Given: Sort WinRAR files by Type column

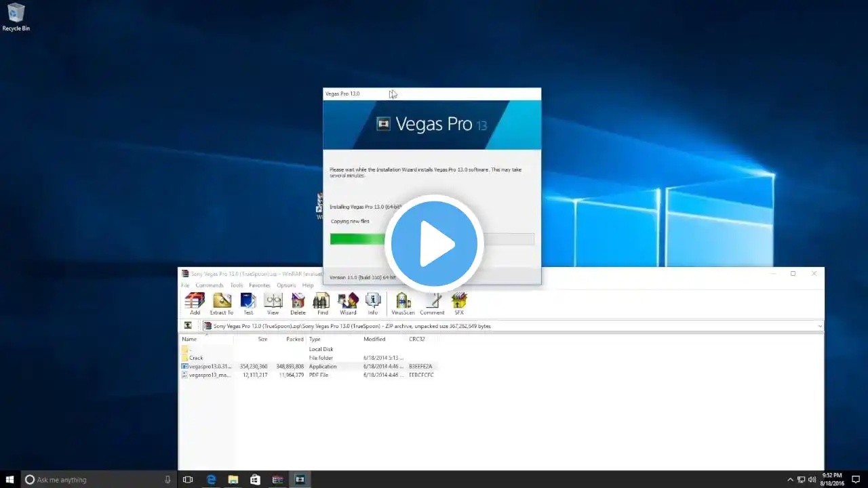Looking at the screenshot, I should 334,339.
